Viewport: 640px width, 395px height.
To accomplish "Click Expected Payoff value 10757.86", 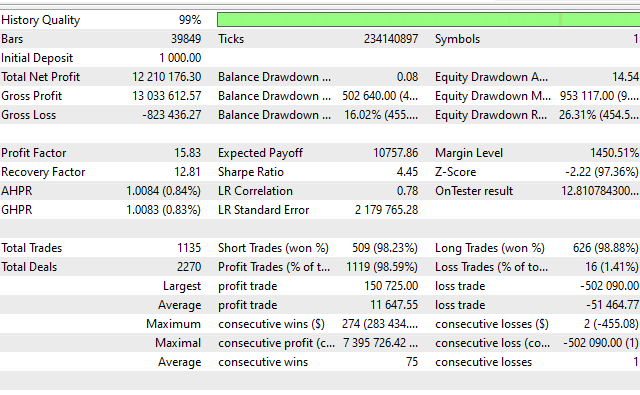I will (x=396, y=153).
